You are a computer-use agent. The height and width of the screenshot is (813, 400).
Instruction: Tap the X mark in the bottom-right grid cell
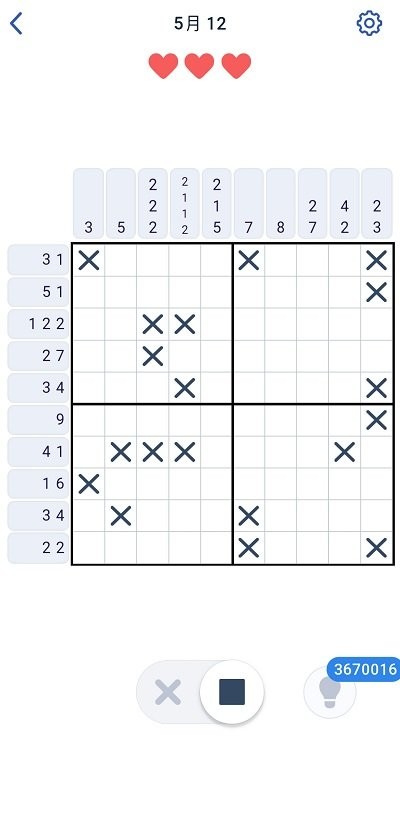(x=376, y=548)
